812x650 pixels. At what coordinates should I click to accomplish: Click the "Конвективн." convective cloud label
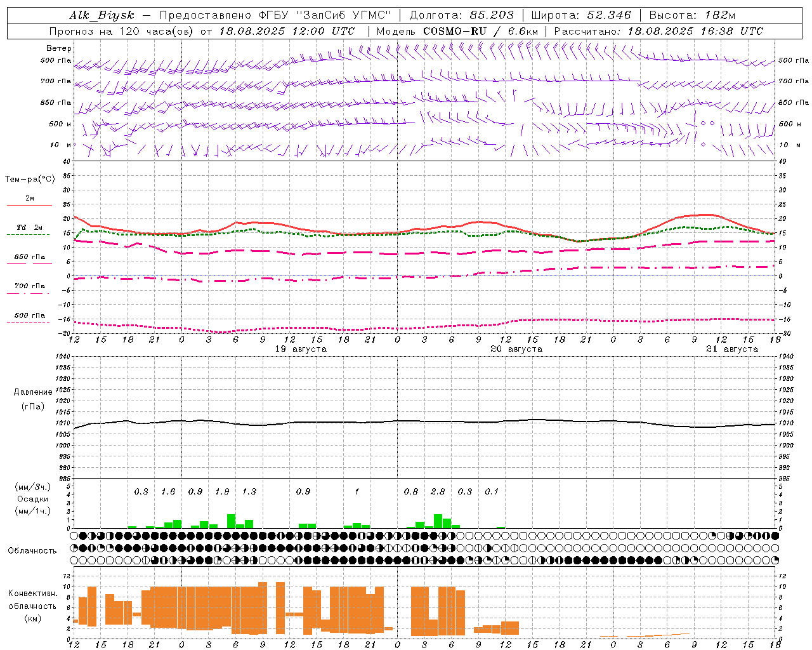[x=32, y=594]
